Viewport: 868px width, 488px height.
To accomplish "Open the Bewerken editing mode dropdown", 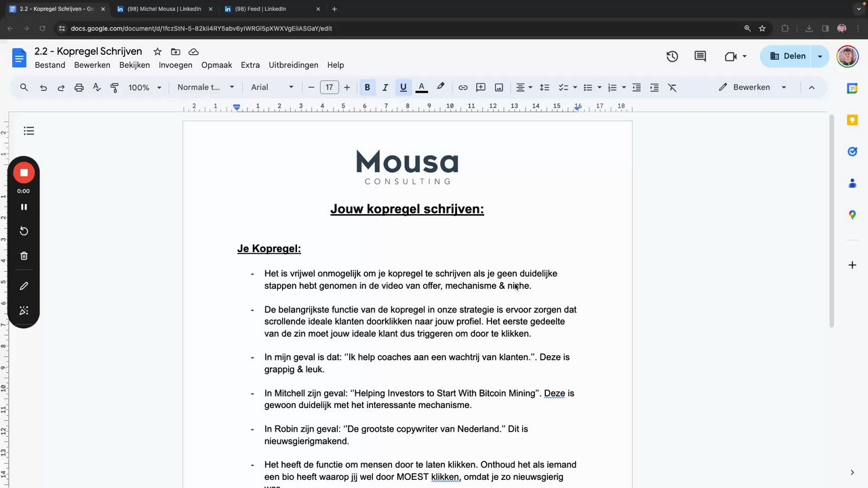I will pos(753,87).
